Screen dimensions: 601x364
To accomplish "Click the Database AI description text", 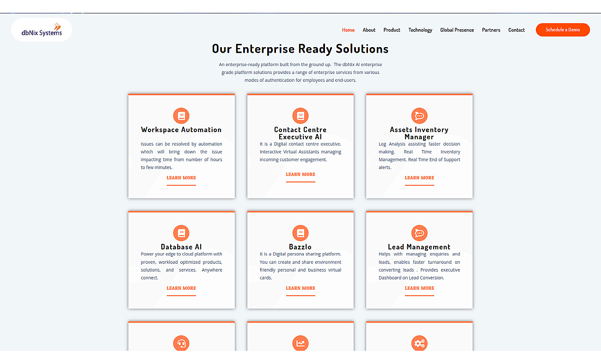I will click(x=181, y=266).
